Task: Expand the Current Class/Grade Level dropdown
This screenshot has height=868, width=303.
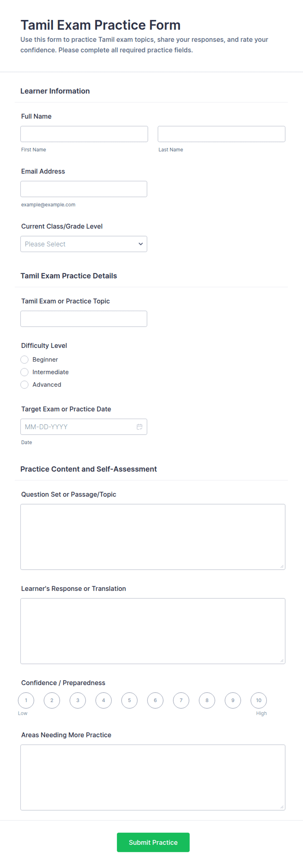Action: tap(84, 244)
